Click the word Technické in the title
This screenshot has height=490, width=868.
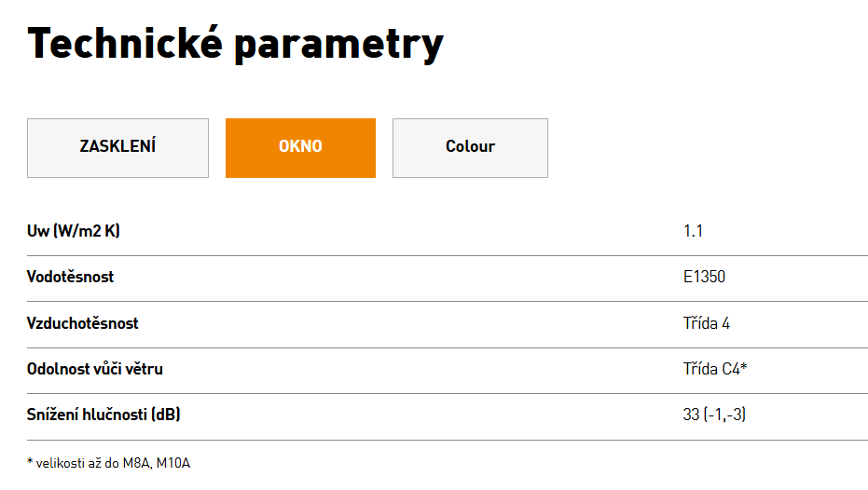[x=125, y=43]
